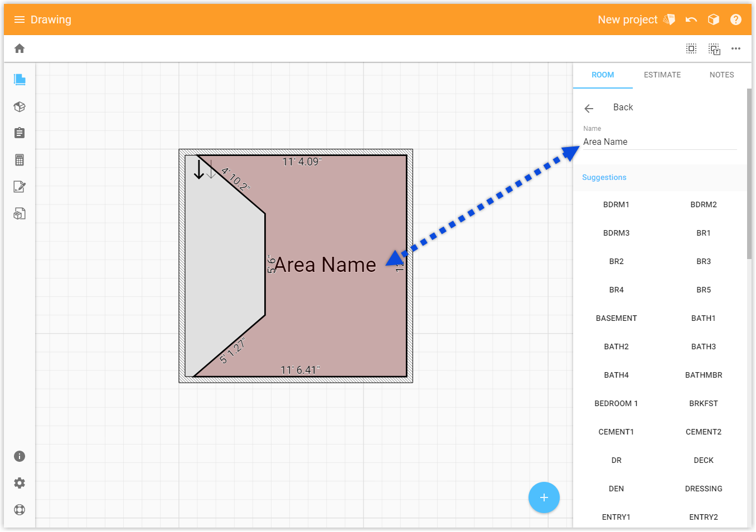Open help question mark icon
Screen dimensions: 756x532
click(736, 19)
